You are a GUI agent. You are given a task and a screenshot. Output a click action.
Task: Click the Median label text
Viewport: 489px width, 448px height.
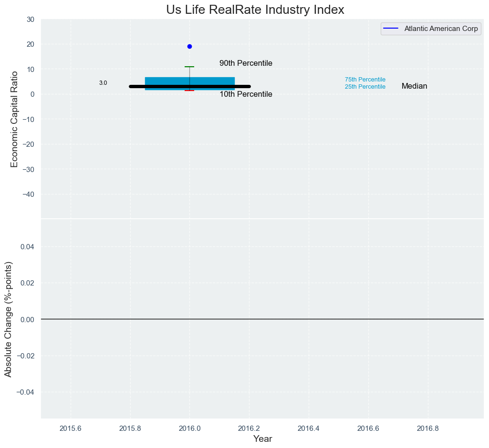(x=414, y=86)
